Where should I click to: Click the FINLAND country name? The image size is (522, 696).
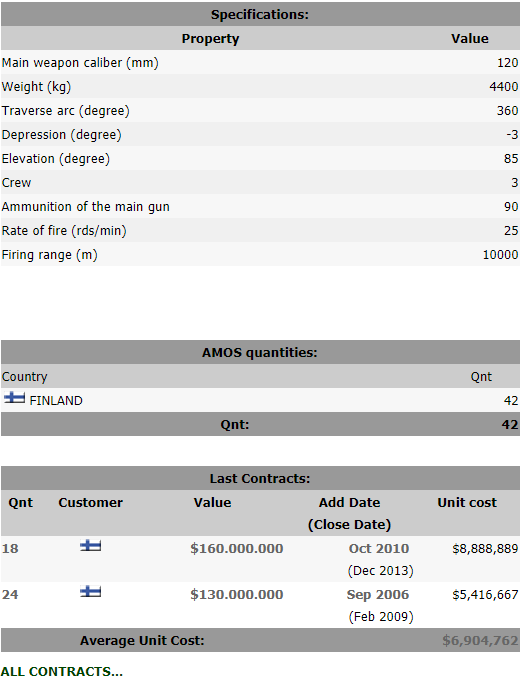(56, 401)
